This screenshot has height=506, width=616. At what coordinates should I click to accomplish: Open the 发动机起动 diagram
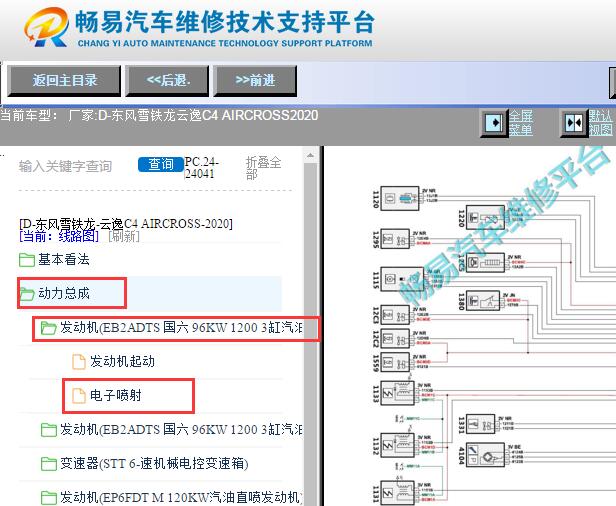pos(122,361)
